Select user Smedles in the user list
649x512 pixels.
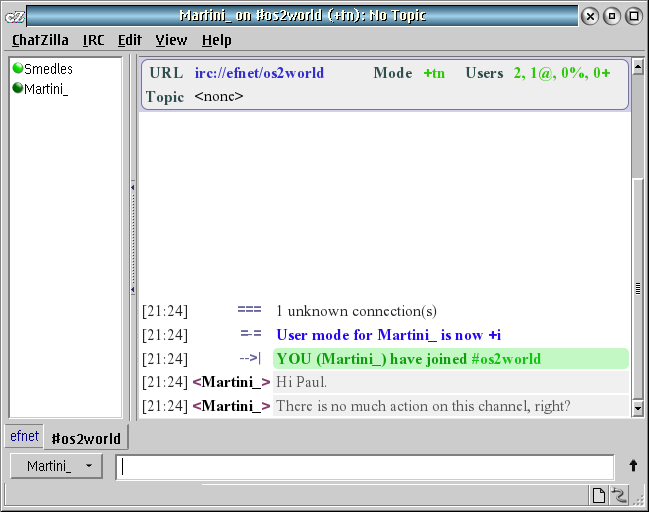(x=48, y=69)
